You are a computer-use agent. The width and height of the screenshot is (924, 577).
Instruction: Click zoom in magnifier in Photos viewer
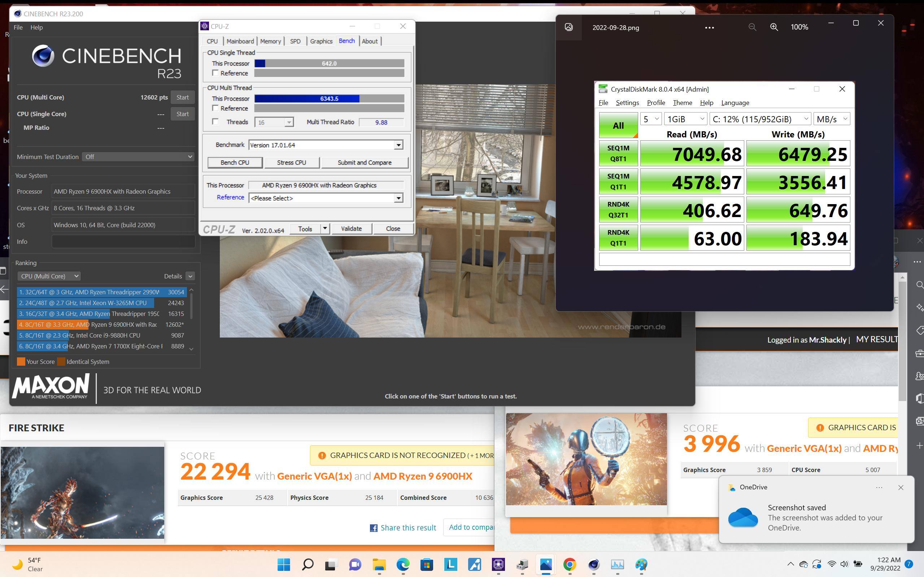point(774,27)
